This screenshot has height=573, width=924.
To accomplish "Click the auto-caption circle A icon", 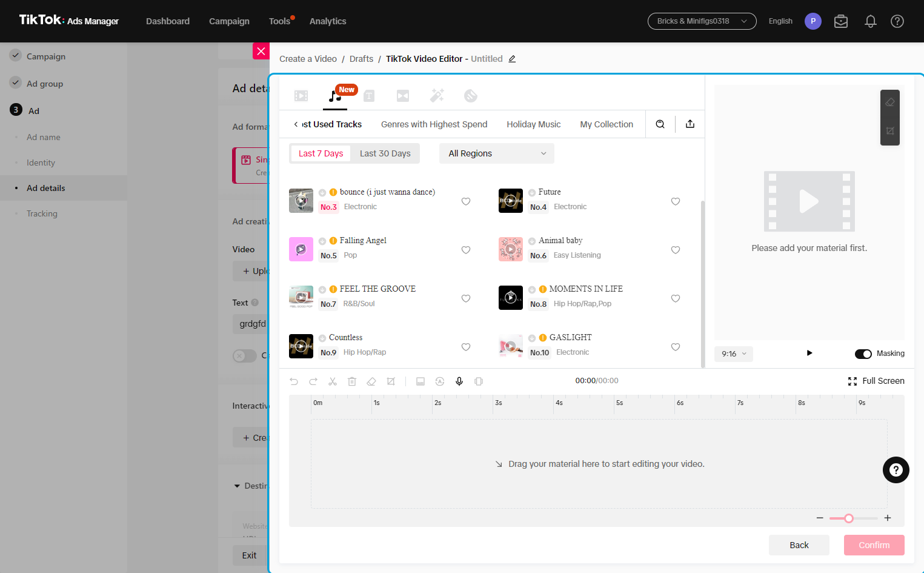I will pyautogui.click(x=440, y=381).
